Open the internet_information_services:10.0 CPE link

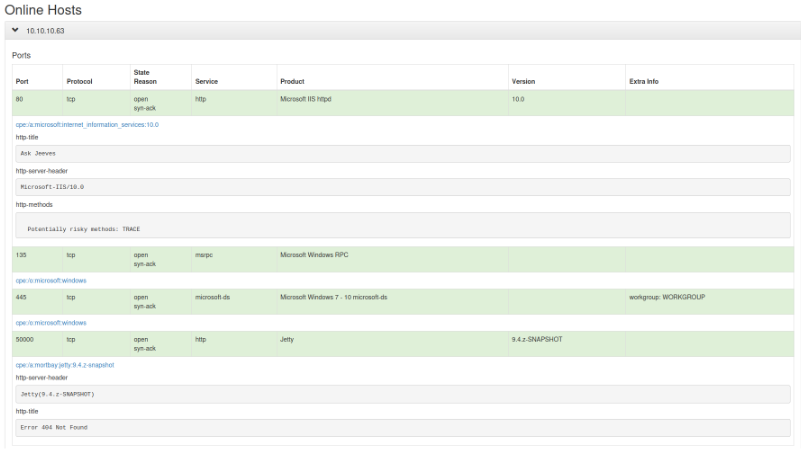pyautogui.click(x=87, y=125)
